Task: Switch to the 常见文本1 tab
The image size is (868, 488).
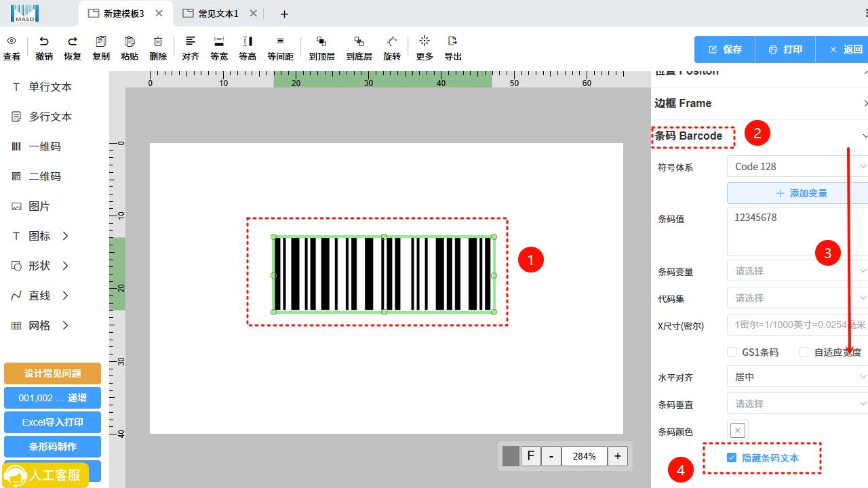Action: coord(218,14)
